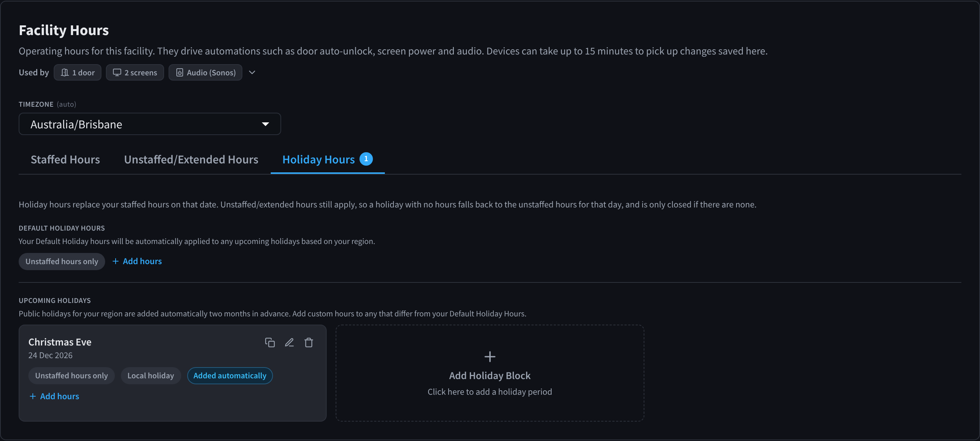Viewport: 980px width, 441px height.
Task: Switch to the Staffed Hours tab
Action: click(65, 159)
